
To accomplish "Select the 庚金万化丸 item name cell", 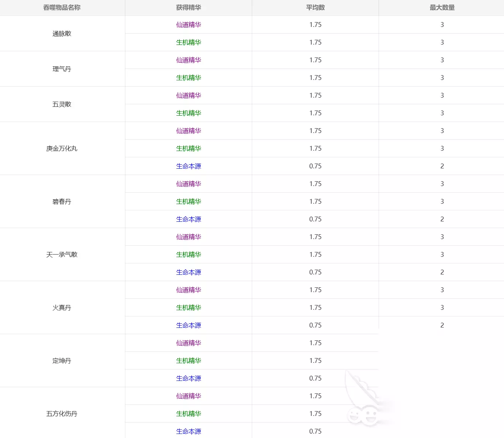I will coord(62,148).
